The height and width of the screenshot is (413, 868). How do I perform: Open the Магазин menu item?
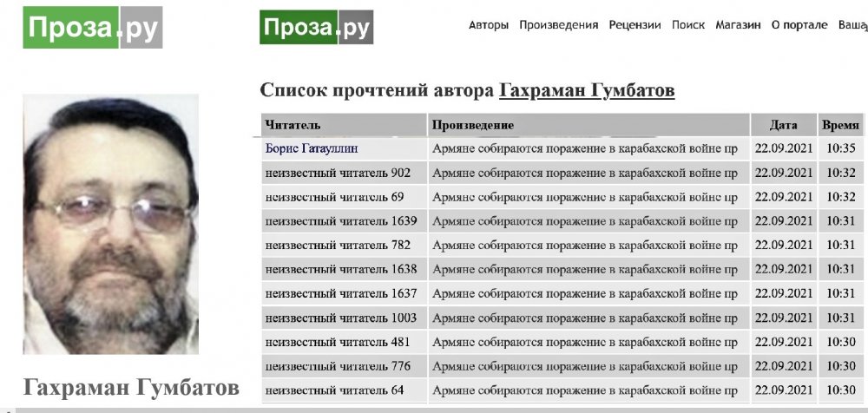[738, 25]
